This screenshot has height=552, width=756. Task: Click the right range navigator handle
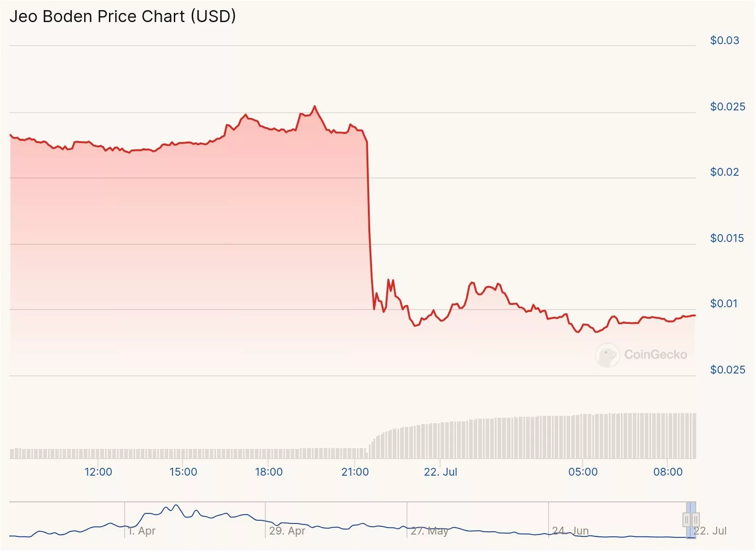pos(696,520)
